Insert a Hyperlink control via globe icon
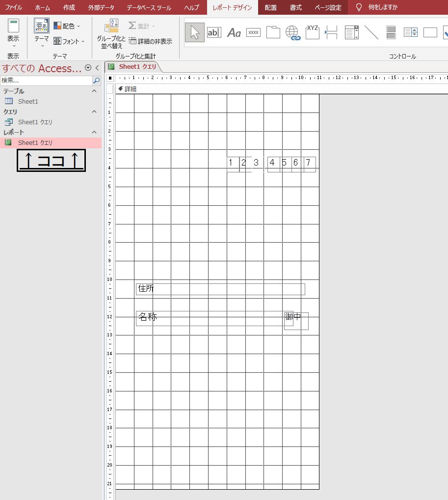The width and height of the screenshot is (448, 500). [x=293, y=33]
